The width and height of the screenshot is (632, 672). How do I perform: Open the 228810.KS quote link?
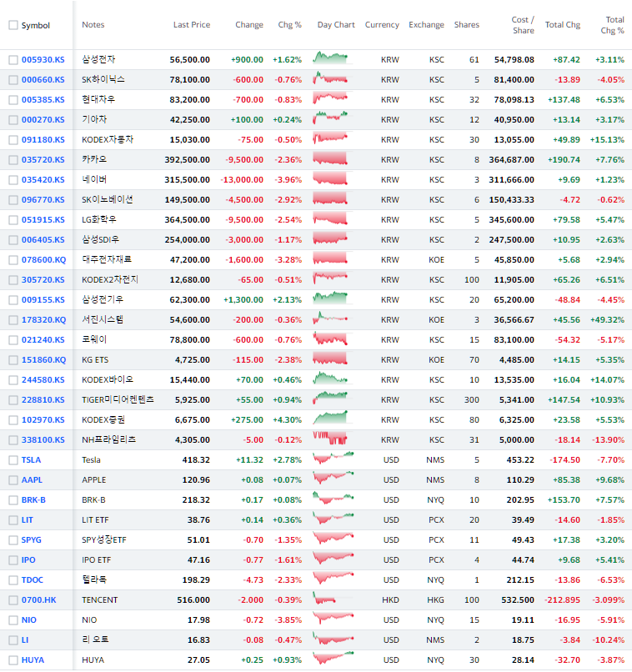tap(43, 399)
